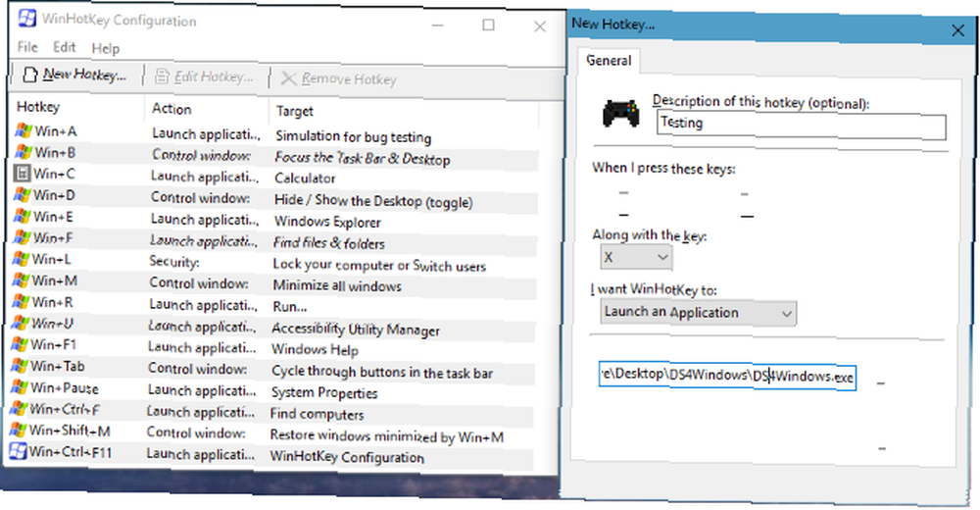
Task: Click the page icon on Edit Hotkey button
Action: pos(162,76)
